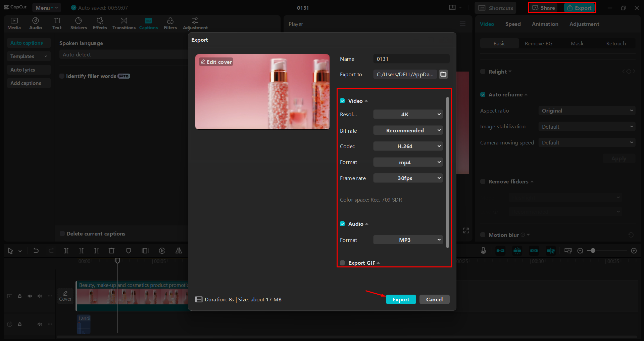Click the marker shield icon in timeline toolbar
Image resolution: width=644 pixels, height=341 pixels.
[x=129, y=251]
